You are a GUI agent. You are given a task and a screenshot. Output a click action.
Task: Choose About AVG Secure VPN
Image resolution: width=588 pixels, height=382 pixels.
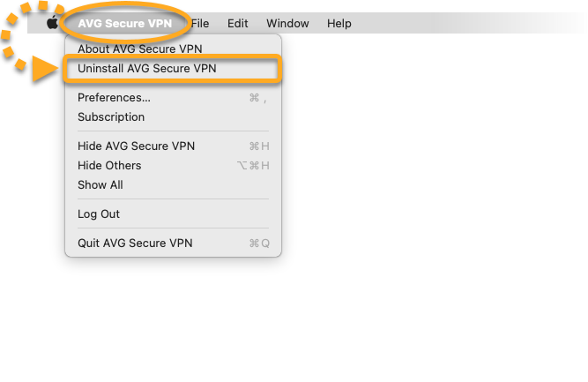(174, 49)
